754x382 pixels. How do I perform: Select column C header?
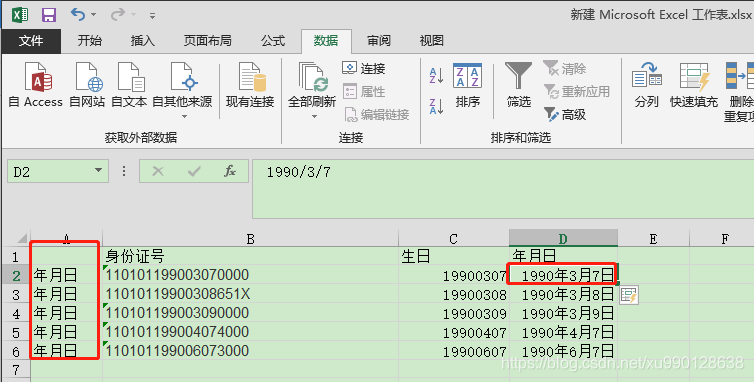[453, 239]
